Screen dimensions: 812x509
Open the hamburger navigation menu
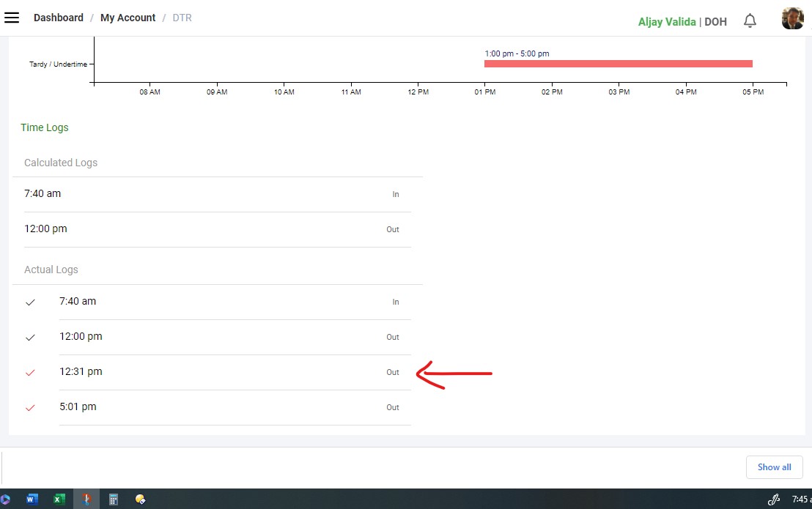(12, 18)
